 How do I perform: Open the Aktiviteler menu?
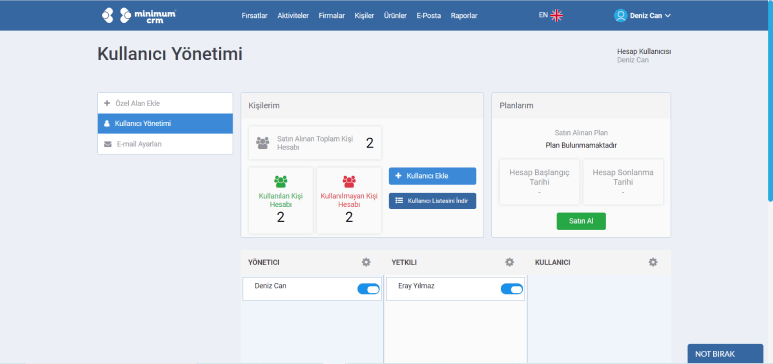point(293,16)
